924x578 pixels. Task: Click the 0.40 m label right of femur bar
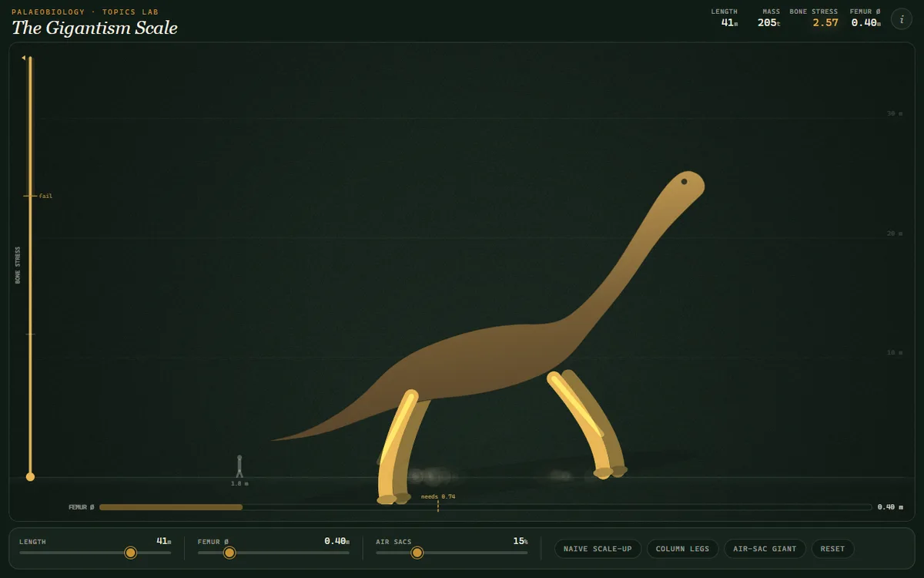890,507
